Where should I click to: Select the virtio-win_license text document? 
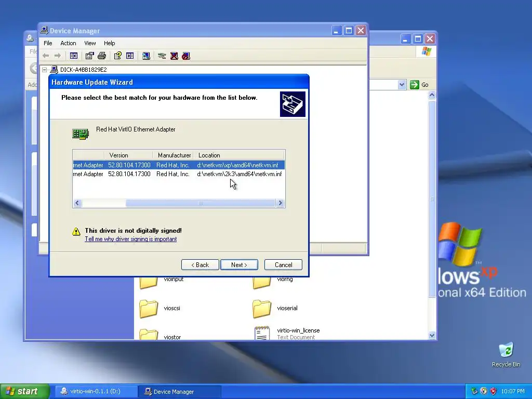point(287,333)
